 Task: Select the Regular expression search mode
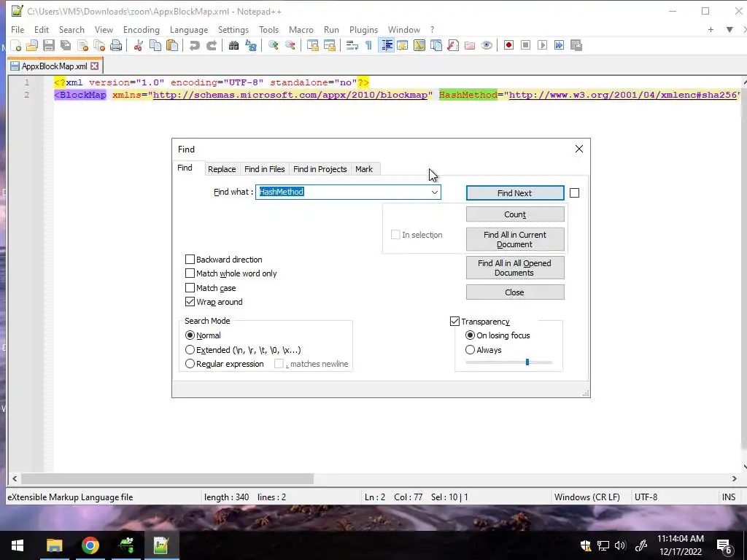pos(190,364)
